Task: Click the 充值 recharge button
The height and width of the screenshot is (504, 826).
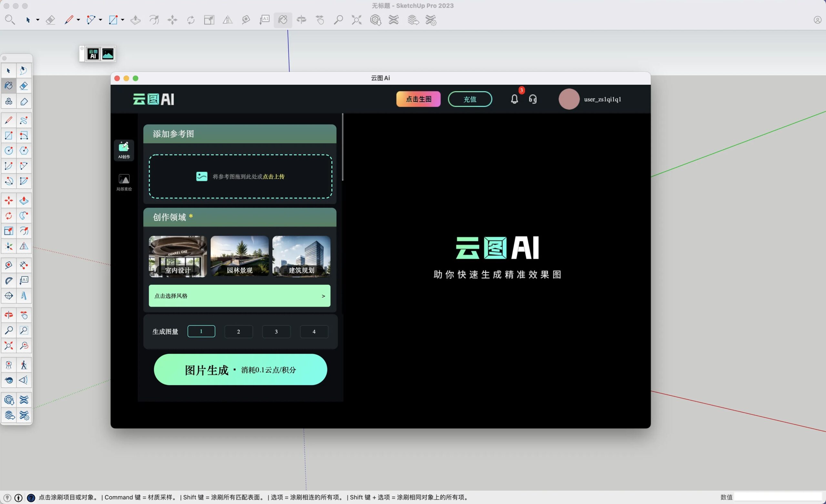Action: tap(470, 99)
